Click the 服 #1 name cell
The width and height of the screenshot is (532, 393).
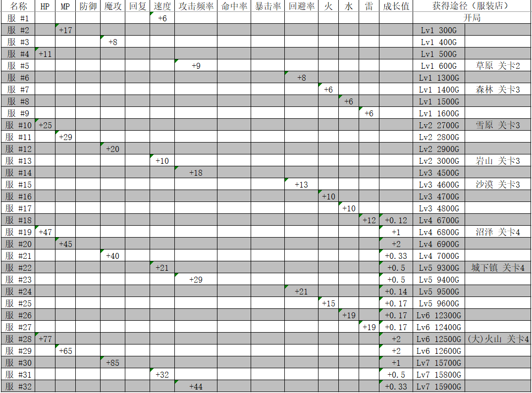coord(18,18)
